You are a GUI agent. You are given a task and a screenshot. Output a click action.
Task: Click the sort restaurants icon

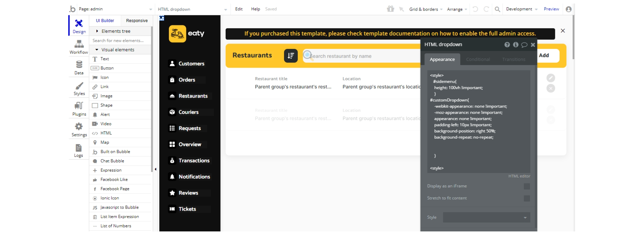point(291,56)
